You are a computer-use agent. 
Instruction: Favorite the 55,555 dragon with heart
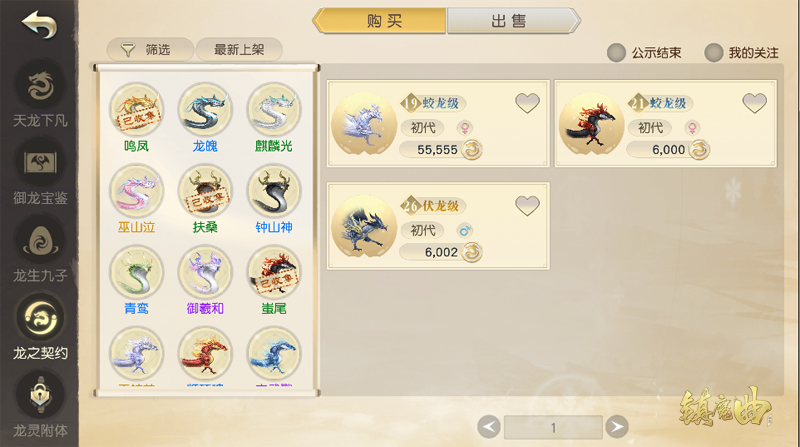[x=527, y=103]
